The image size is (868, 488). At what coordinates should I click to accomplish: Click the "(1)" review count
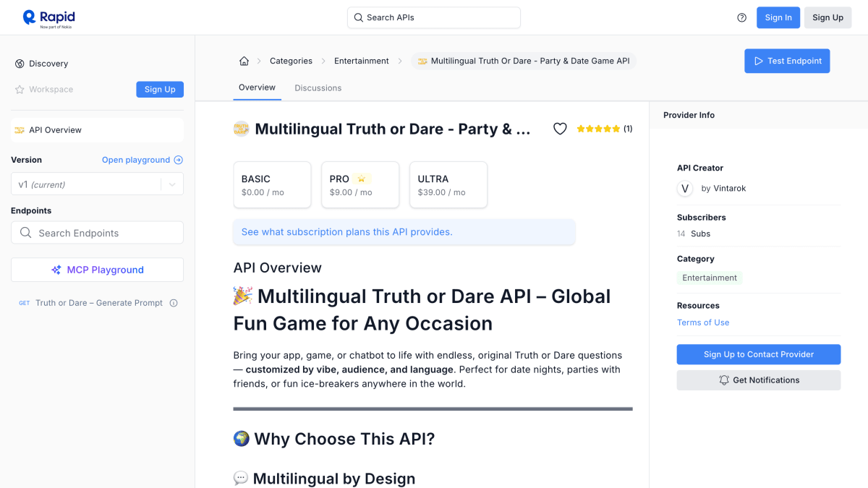click(x=628, y=129)
